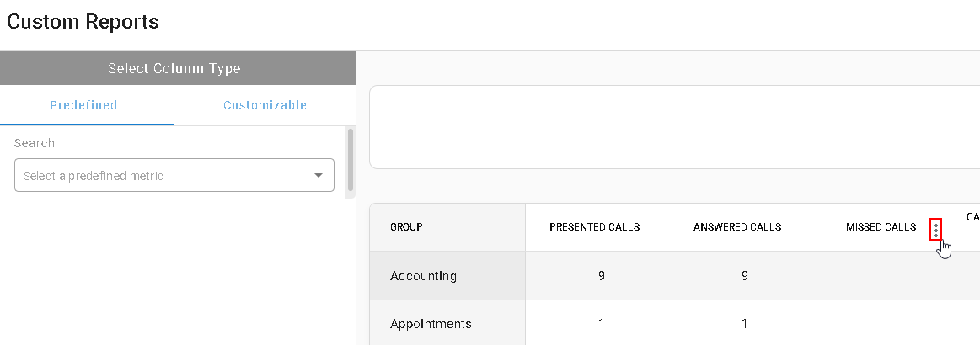Screen dimensions: 980x345
Task: Click the left panel vertical scrollbar
Action: tap(351, 160)
